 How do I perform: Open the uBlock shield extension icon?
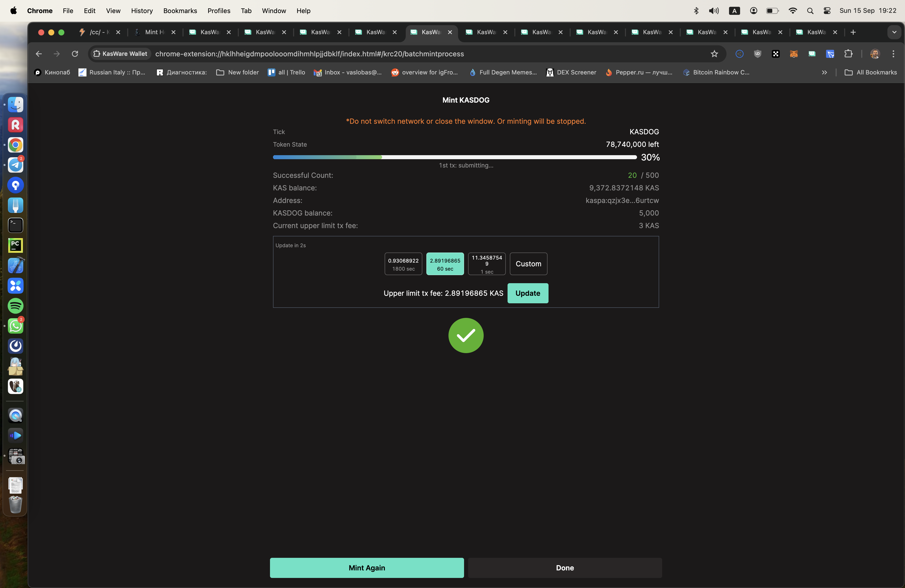[x=757, y=54]
